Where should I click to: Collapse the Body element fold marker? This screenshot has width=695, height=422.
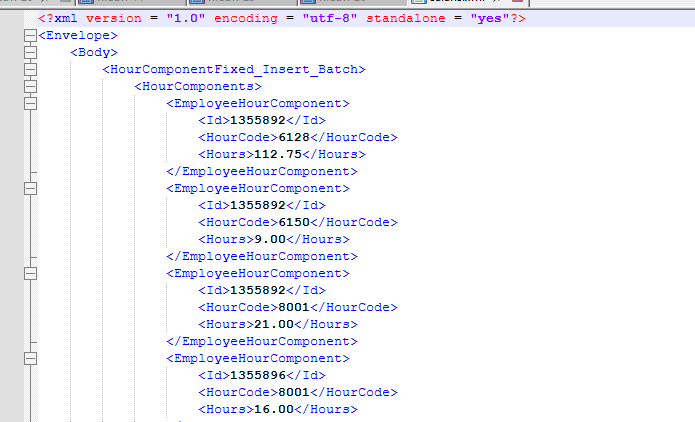coord(30,52)
